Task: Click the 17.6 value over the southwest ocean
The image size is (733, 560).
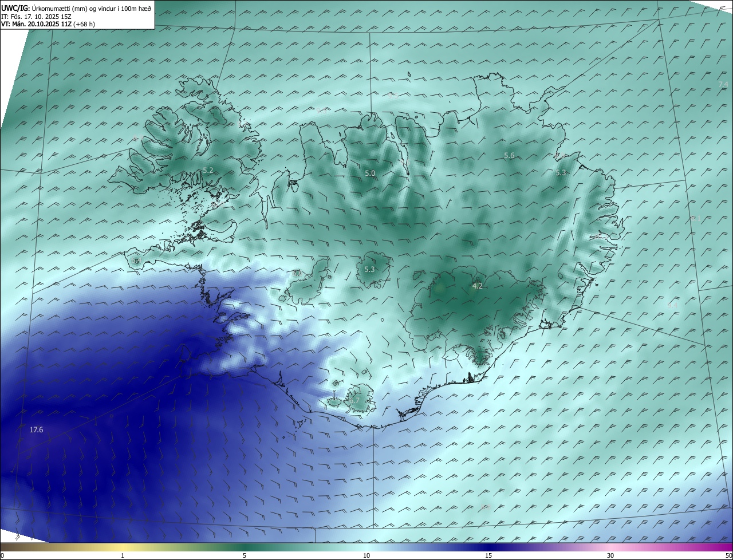Action: [x=36, y=429]
